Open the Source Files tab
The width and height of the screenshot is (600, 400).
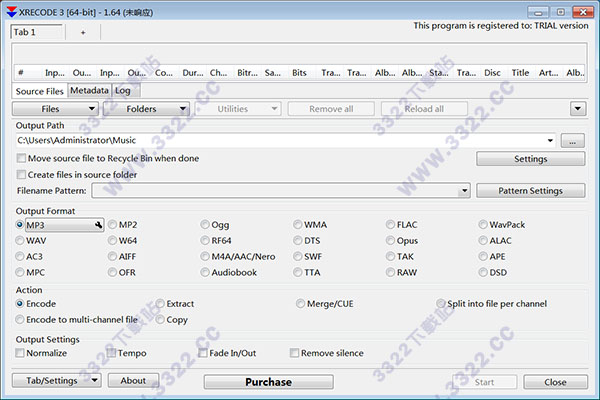(x=40, y=91)
